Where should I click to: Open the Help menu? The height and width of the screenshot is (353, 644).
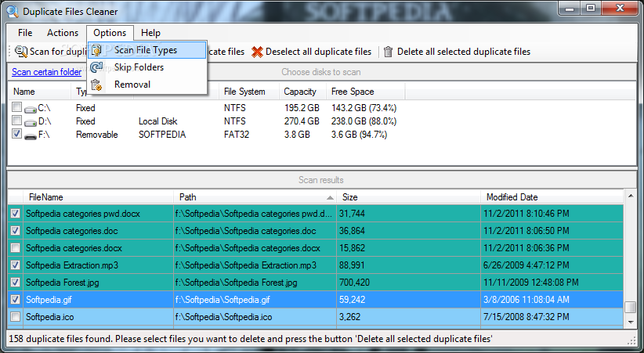tap(150, 33)
